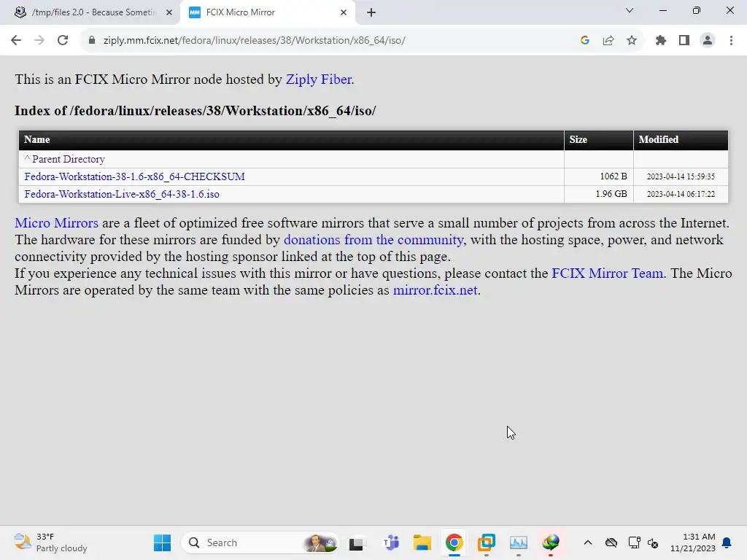Screen dimensions: 747x560
Task: Open the system monitor graph taskbar app
Action: tap(519, 542)
